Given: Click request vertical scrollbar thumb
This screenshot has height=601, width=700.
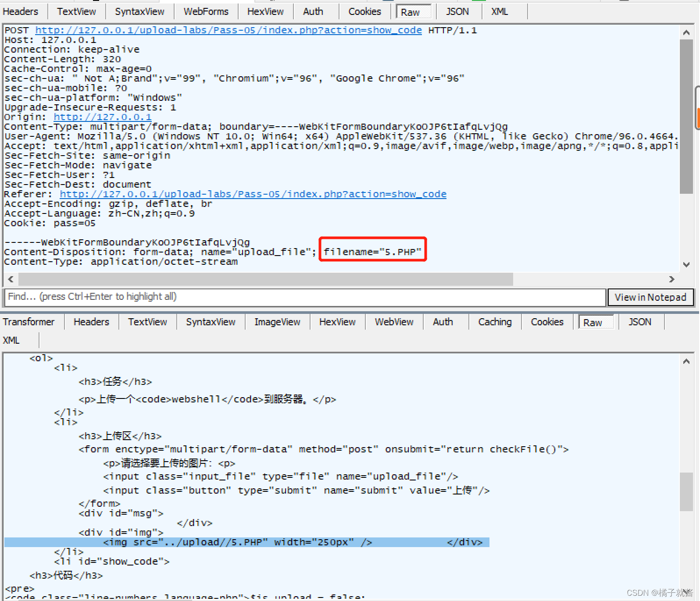Looking at the screenshot, I should 686,117.
